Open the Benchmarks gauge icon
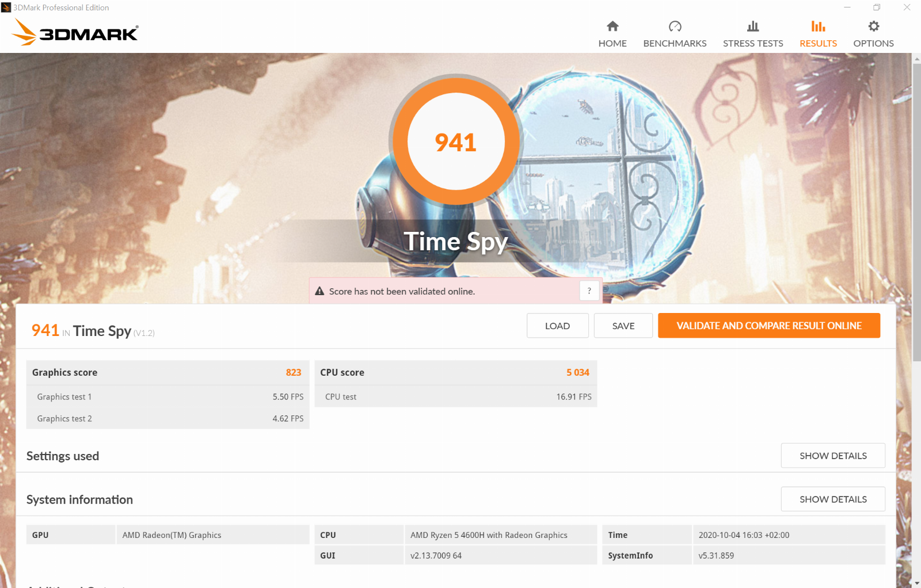 click(x=675, y=26)
